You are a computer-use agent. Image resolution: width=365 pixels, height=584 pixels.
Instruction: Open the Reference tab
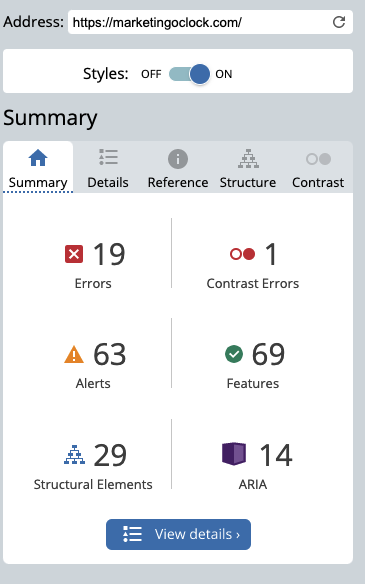tap(178, 167)
